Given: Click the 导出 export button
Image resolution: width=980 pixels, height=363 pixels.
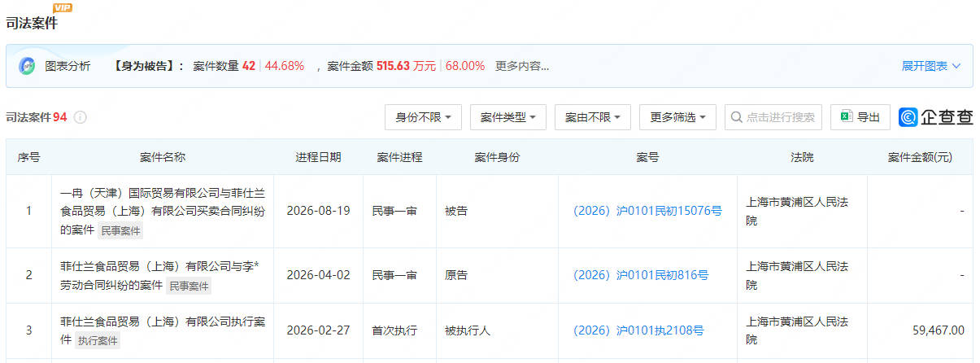Looking at the screenshot, I should [x=860, y=117].
